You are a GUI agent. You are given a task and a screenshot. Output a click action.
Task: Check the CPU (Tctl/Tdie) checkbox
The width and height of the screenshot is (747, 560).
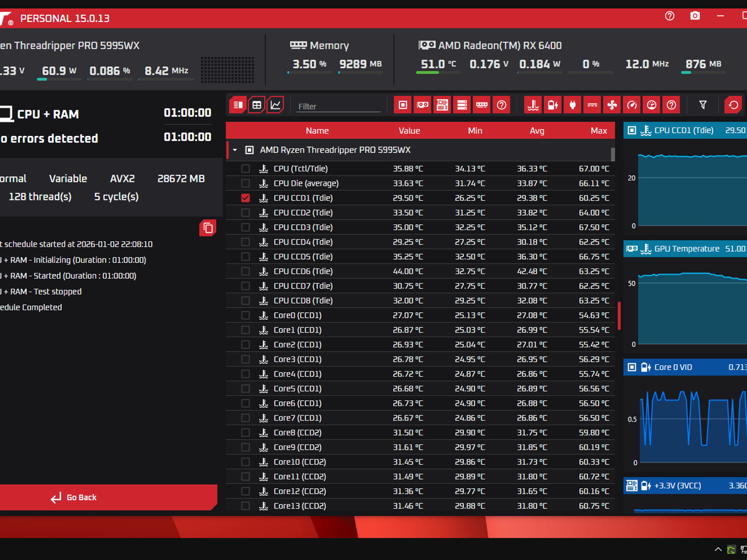[x=245, y=169]
